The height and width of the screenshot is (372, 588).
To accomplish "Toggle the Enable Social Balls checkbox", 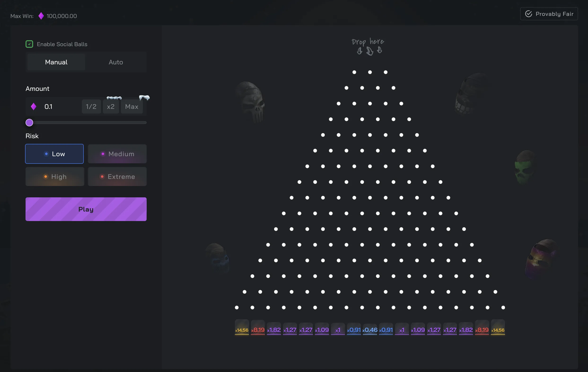I will [29, 44].
